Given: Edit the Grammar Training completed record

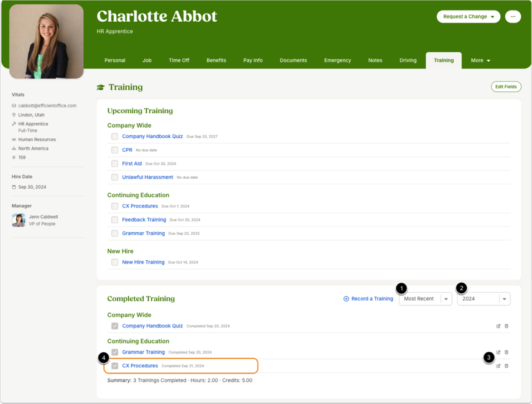Looking at the screenshot, I should point(498,352).
